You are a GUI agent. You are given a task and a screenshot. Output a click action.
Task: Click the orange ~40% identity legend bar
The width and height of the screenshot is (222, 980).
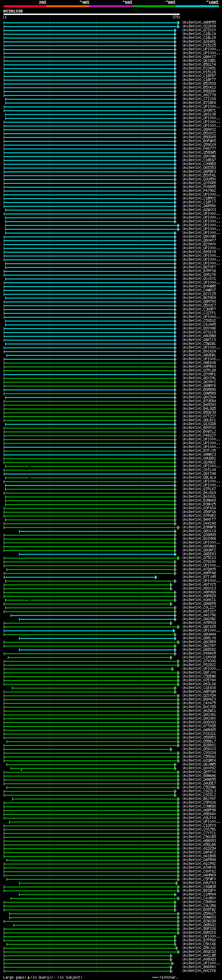tap(68, 6)
